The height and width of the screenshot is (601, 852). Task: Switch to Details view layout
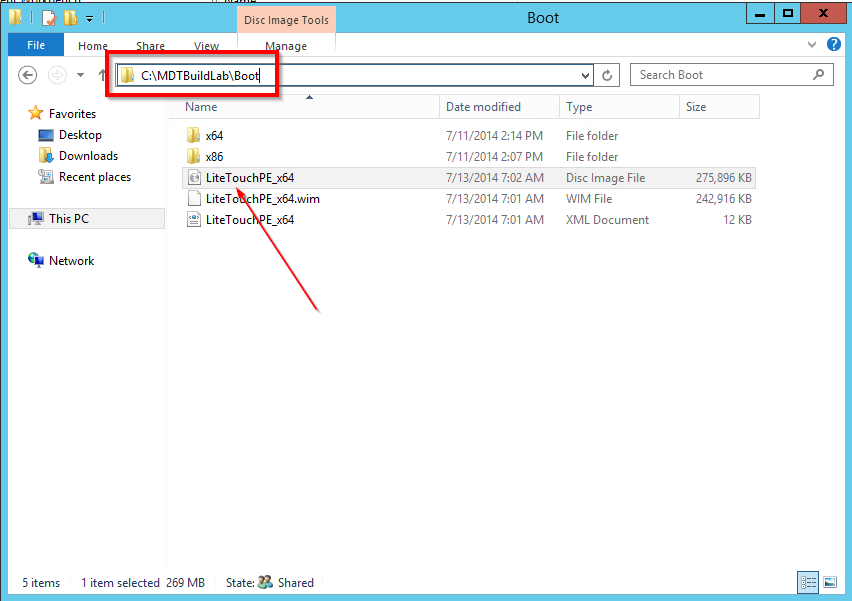click(808, 583)
